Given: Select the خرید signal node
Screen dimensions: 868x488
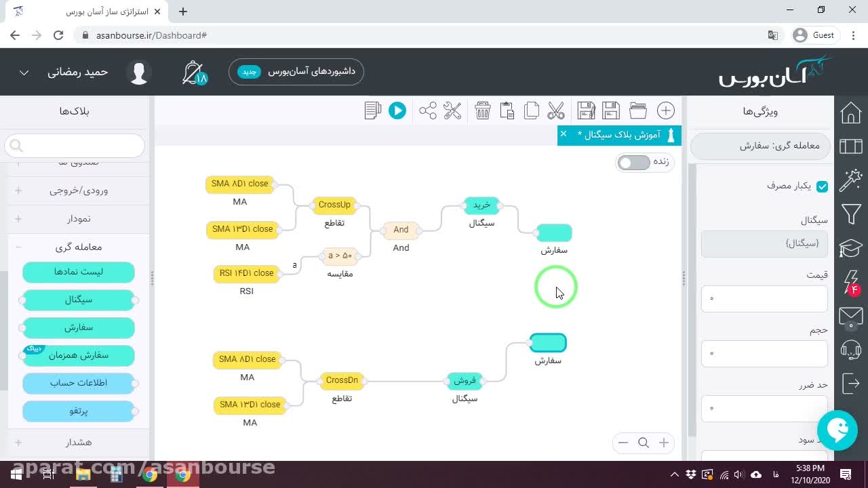Looking at the screenshot, I should click(x=481, y=205).
